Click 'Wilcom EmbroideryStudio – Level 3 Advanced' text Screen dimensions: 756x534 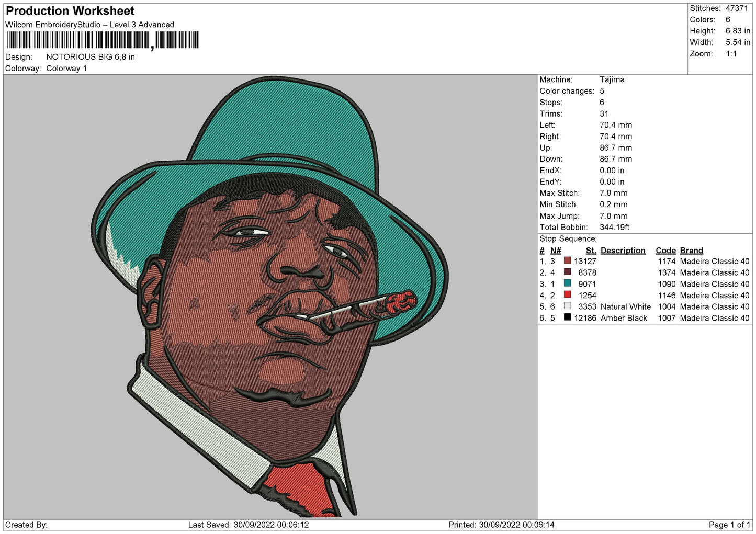coord(89,25)
